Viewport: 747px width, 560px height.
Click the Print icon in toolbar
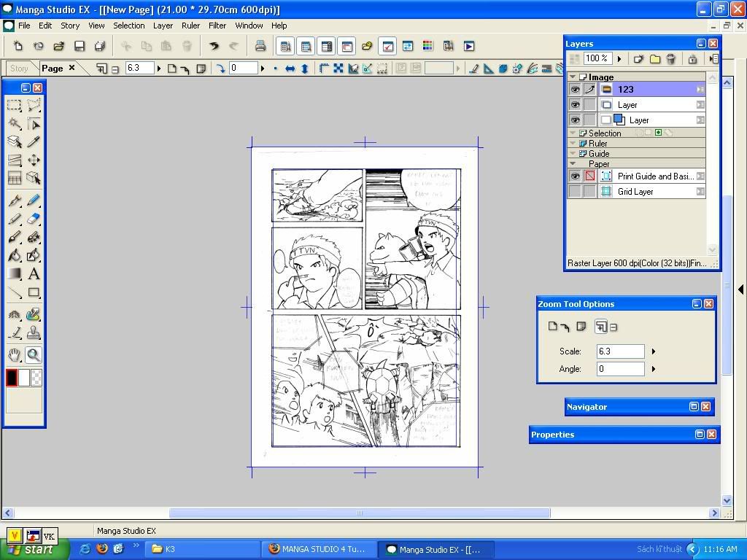[x=260, y=46]
